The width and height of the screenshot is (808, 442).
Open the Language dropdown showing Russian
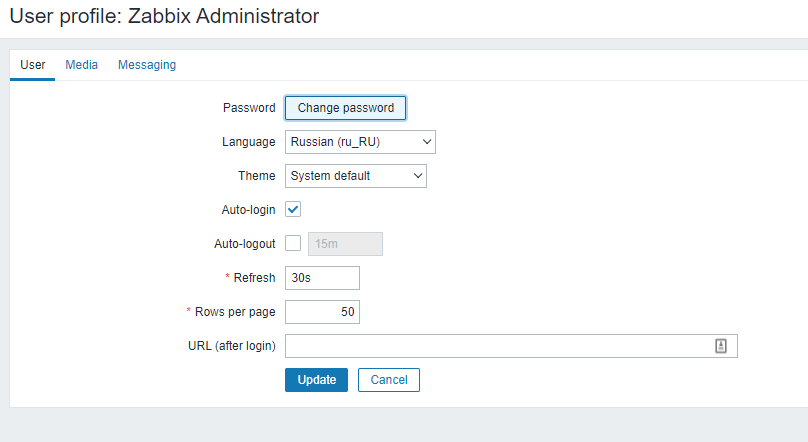(x=360, y=142)
